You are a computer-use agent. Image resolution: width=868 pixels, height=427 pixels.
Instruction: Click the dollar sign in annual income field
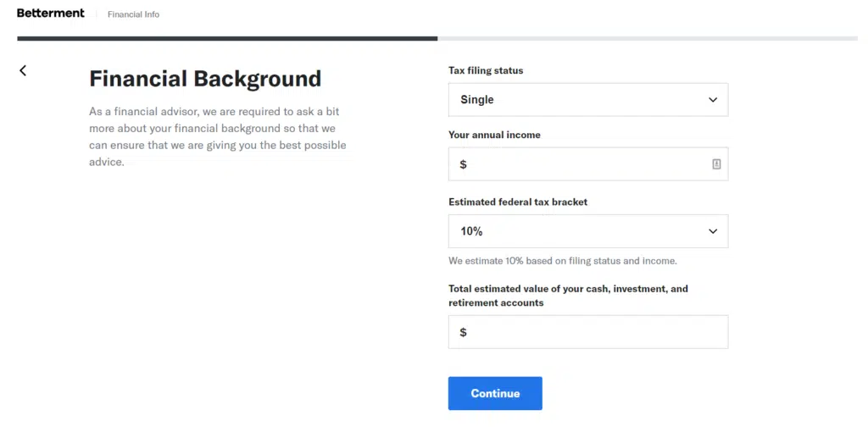pos(463,164)
